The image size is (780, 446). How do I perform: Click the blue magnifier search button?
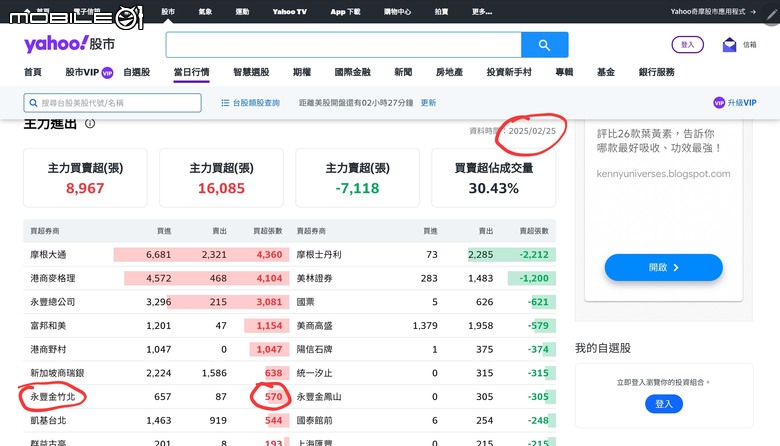(544, 45)
